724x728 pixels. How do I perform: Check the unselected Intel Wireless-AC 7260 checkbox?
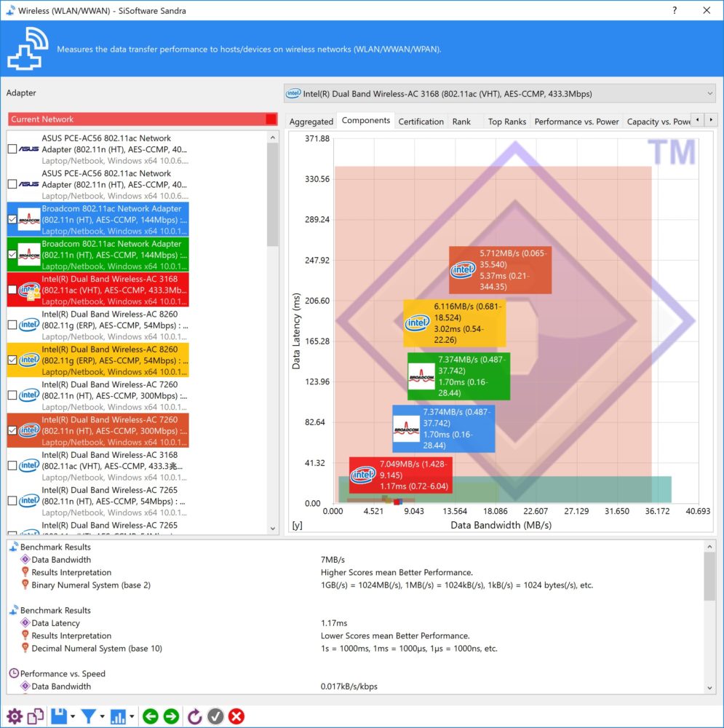pos(12,395)
